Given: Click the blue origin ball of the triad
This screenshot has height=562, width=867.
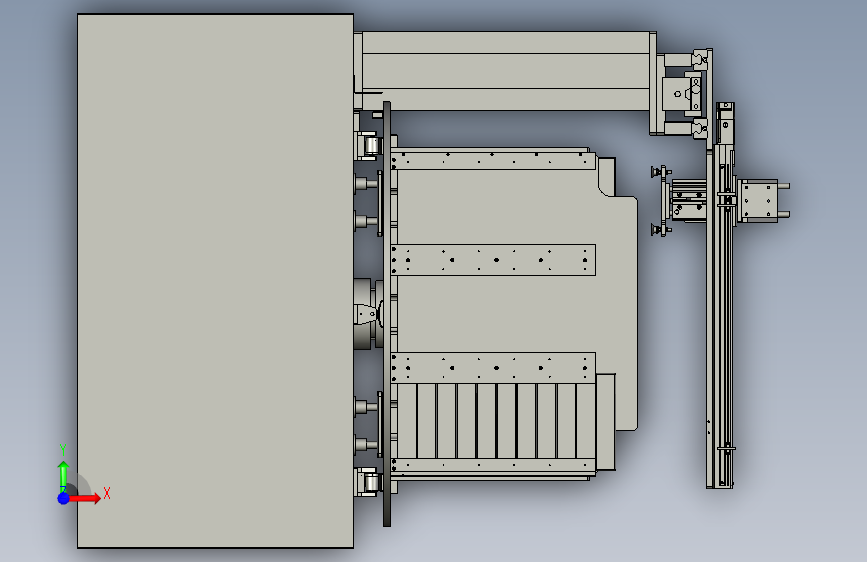Looking at the screenshot, I should (63, 498).
